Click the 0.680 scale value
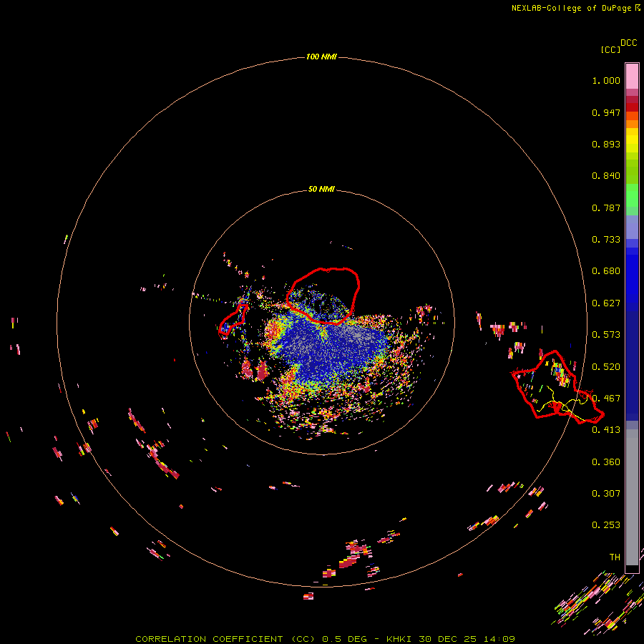Viewport: 644px width, 644px height. (606, 271)
